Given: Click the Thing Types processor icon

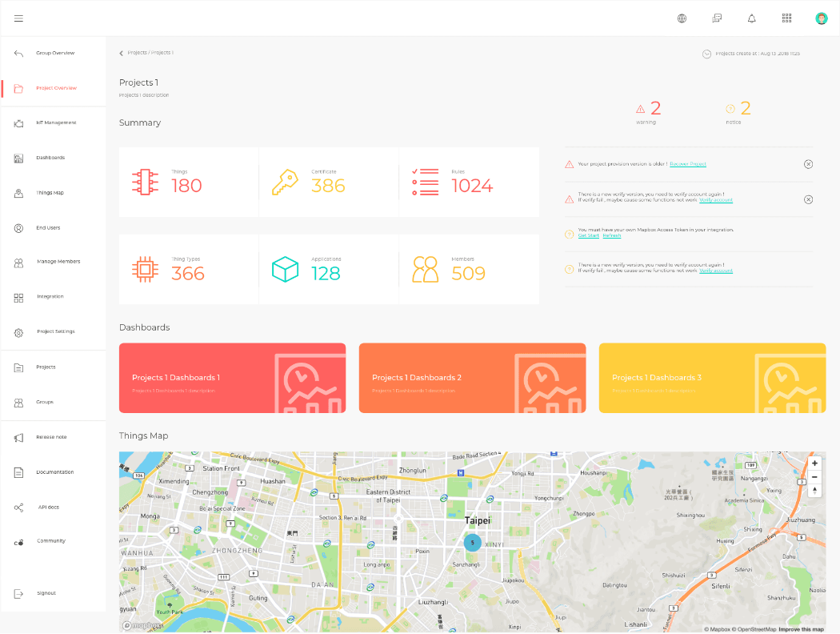Looking at the screenshot, I should point(145,270).
